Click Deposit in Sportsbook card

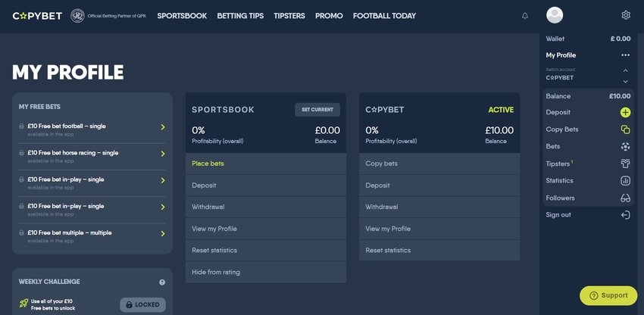[x=266, y=186]
